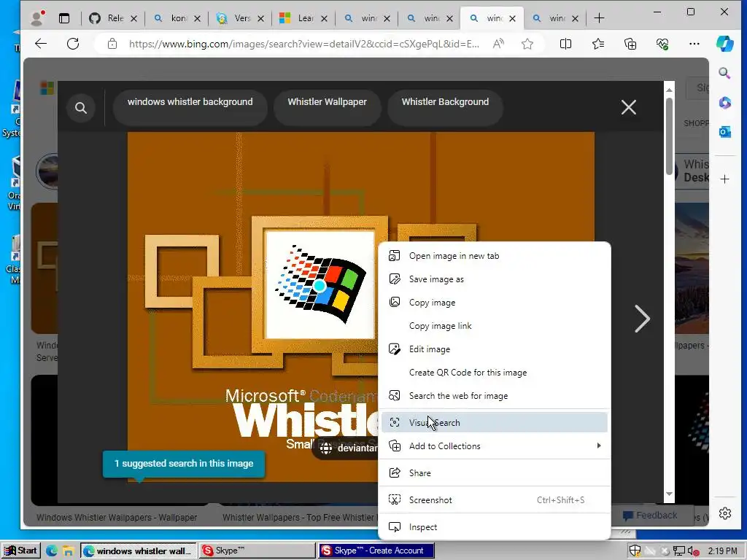Close the Vers tab

[x=260, y=18]
